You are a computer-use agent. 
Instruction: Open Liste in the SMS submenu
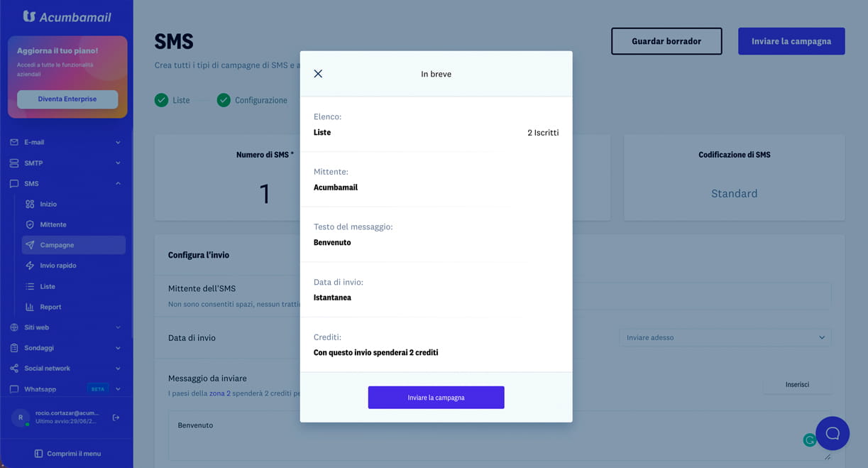[x=48, y=286]
